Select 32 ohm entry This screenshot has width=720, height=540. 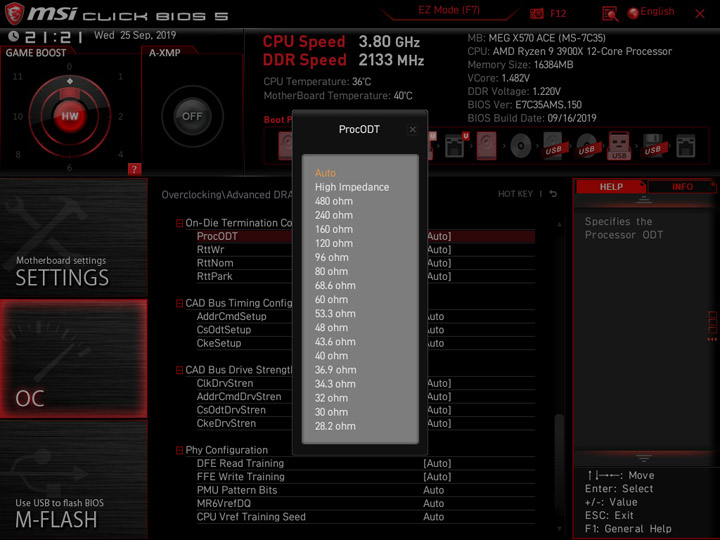pyautogui.click(x=331, y=398)
